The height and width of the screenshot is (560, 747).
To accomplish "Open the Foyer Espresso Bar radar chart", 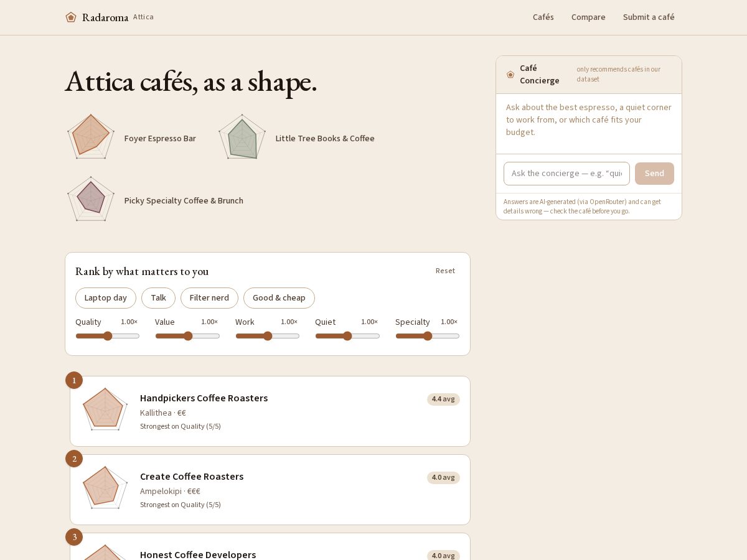I will click(x=91, y=137).
